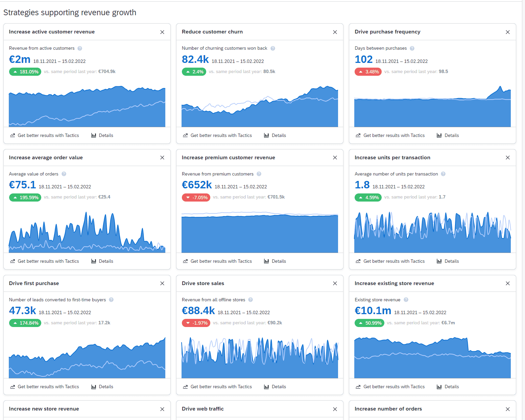Click help icon for Number of churning customers won back
Image resolution: width=525 pixels, height=420 pixels.
(272, 48)
